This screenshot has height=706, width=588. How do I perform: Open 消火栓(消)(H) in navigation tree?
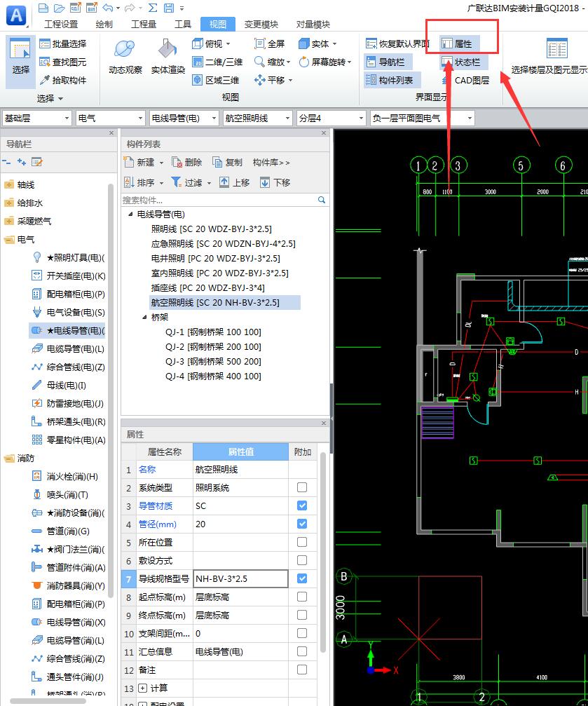(65, 476)
